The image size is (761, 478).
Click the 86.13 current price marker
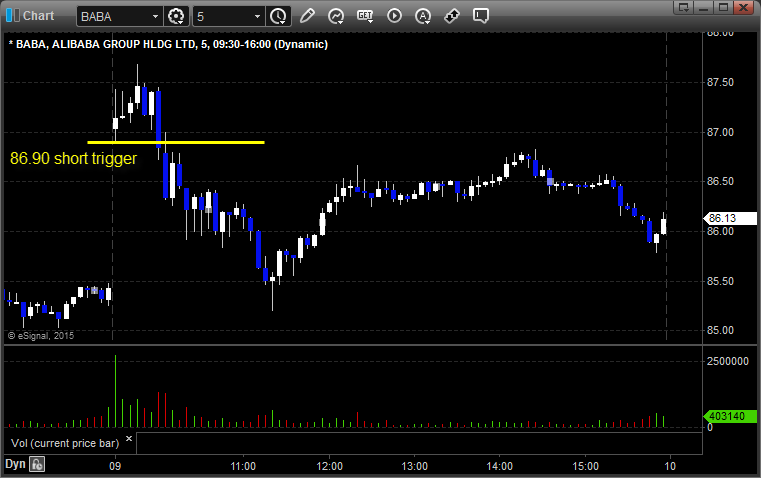pos(730,218)
